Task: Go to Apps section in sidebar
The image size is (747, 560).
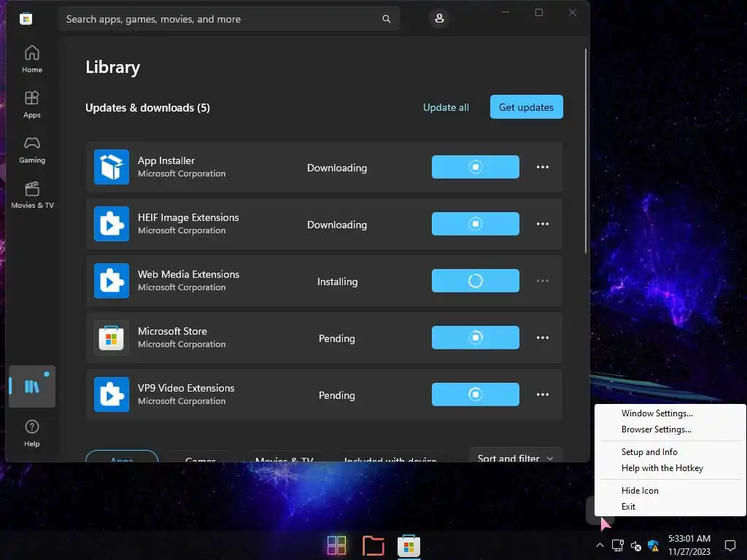Action: (32, 104)
